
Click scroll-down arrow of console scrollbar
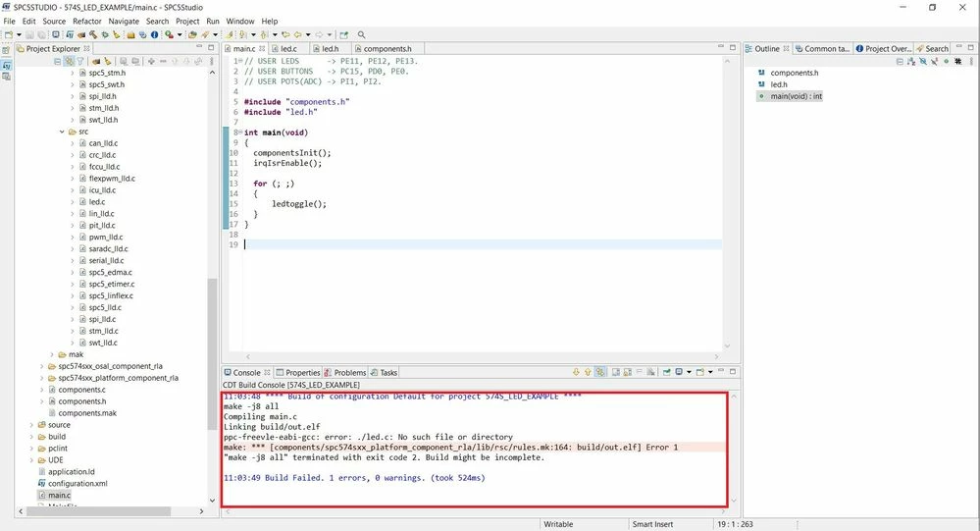pos(733,501)
